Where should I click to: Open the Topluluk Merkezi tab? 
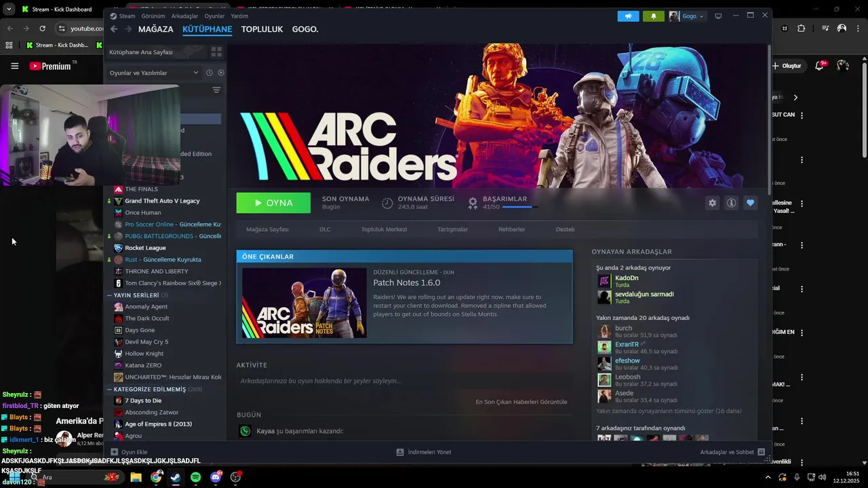point(384,229)
